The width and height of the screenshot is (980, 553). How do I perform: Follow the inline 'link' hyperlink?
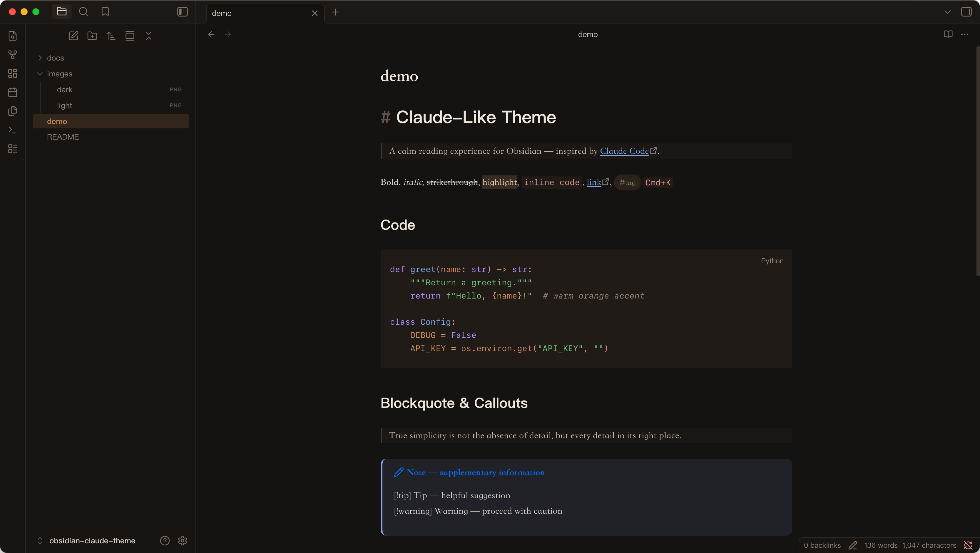tap(593, 182)
